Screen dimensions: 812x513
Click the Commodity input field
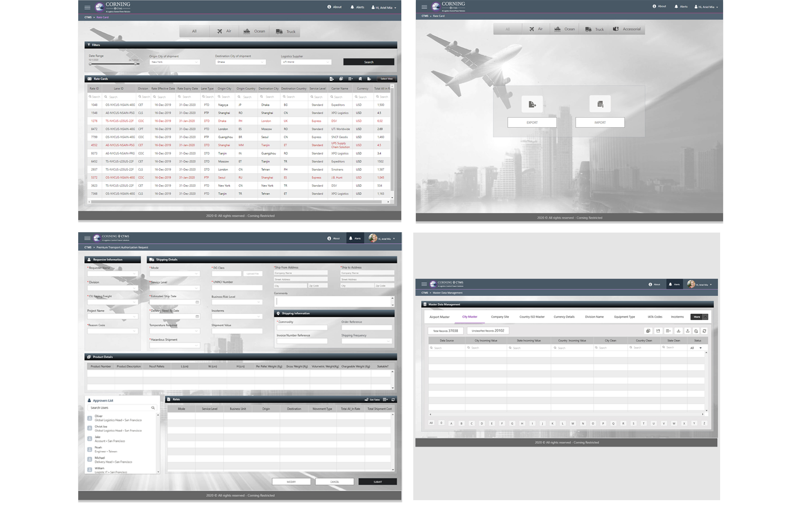(x=302, y=327)
